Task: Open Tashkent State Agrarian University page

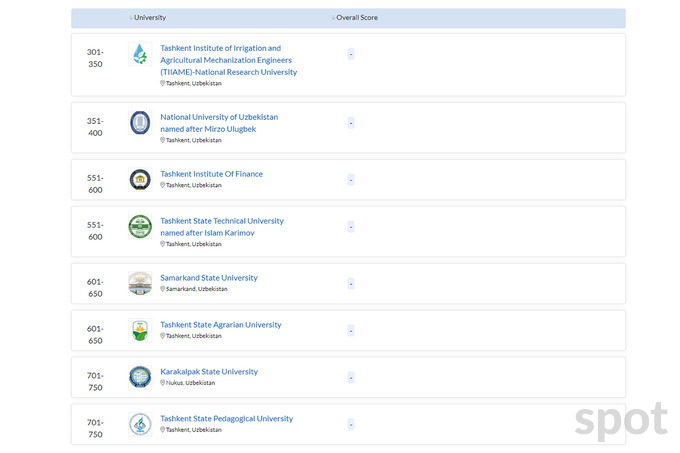Action: (220, 325)
